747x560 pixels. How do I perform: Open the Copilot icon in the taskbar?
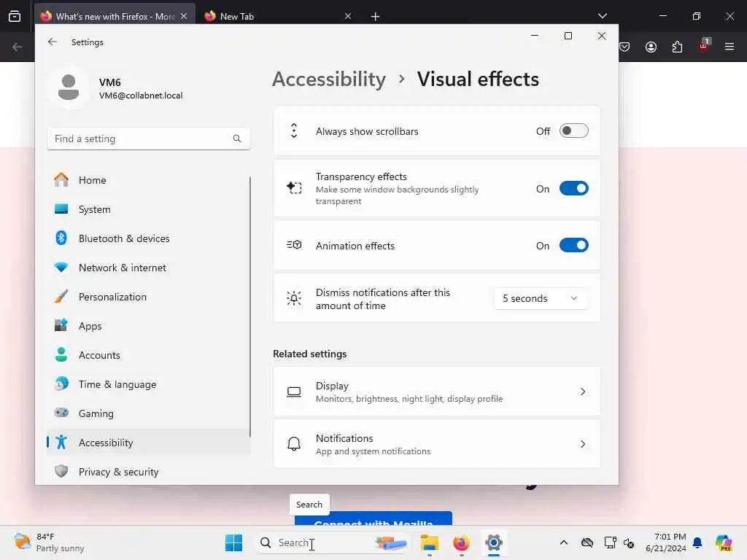coord(723,542)
